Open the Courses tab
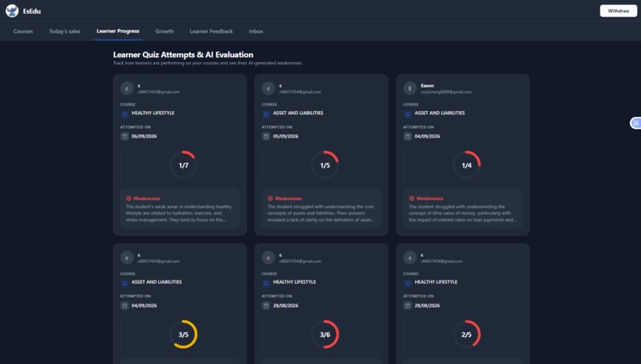The height and width of the screenshot is (364, 641). pyautogui.click(x=23, y=31)
